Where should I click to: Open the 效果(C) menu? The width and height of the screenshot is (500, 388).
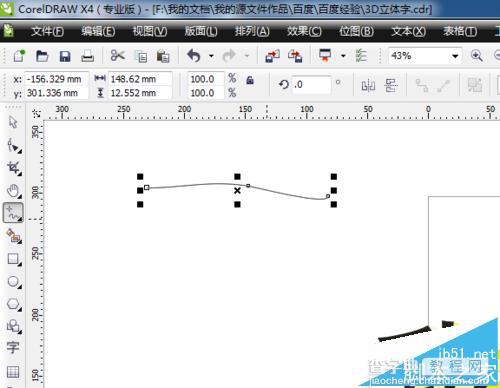click(304, 31)
